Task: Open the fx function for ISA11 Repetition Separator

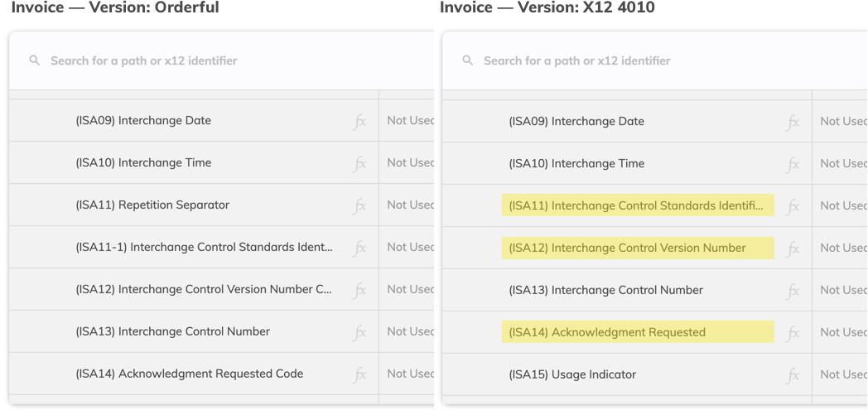Action: 359,205
